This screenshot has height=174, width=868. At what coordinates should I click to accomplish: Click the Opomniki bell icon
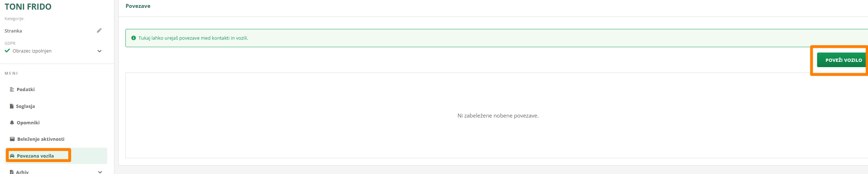click(12, 123)
